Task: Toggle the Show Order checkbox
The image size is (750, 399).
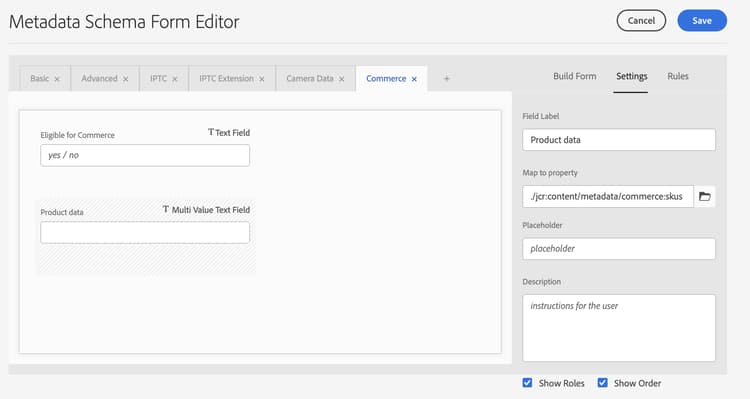Action: (x=603, y=383)
